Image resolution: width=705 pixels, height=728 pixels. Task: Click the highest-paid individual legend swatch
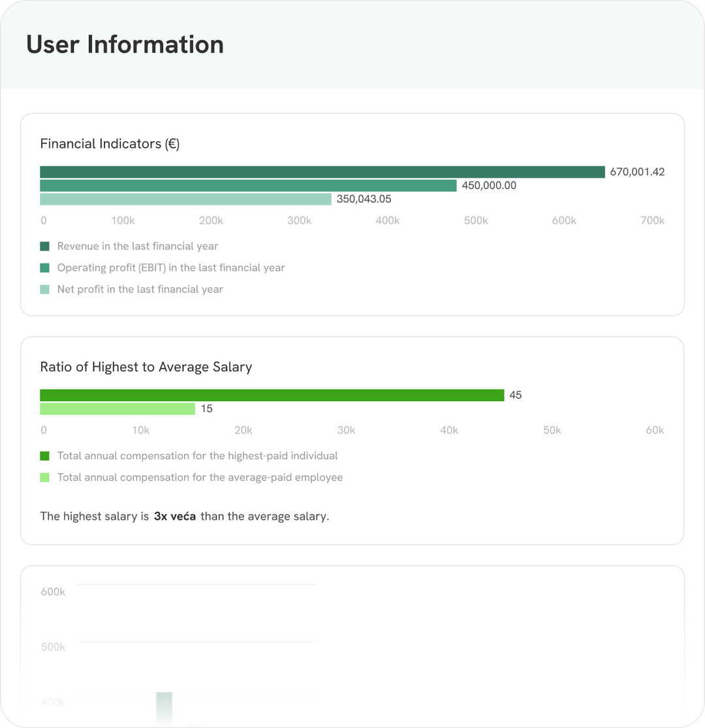(x=44, y=456)
